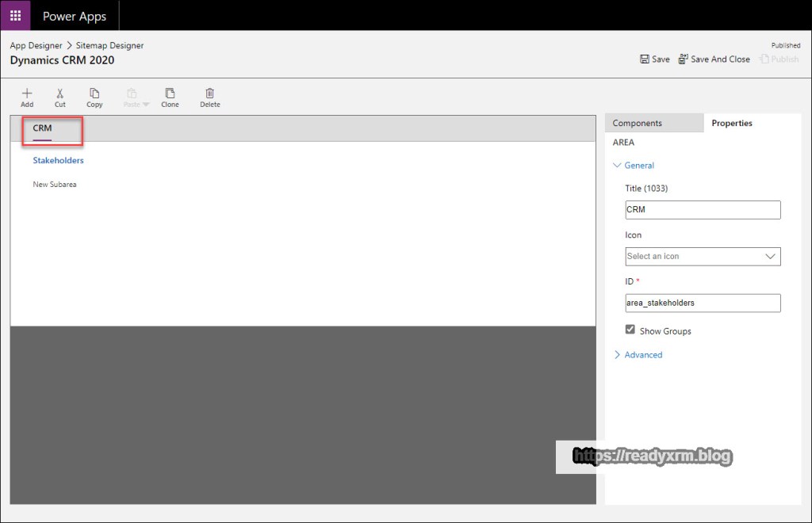Select the Properties tab

coord(731,123)
